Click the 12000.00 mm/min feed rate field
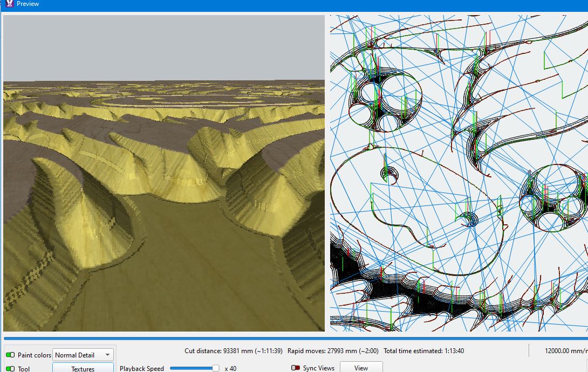The image size is (588, 372). coord(566,351)
